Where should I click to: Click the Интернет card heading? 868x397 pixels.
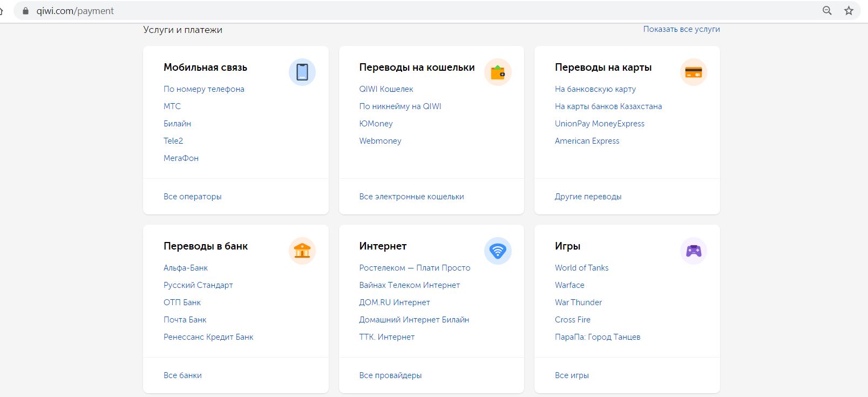383,246
